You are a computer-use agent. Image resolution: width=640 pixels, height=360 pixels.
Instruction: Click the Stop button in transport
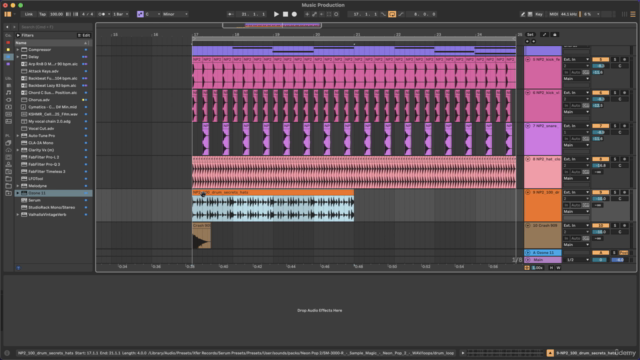click(x=285, y=14)
